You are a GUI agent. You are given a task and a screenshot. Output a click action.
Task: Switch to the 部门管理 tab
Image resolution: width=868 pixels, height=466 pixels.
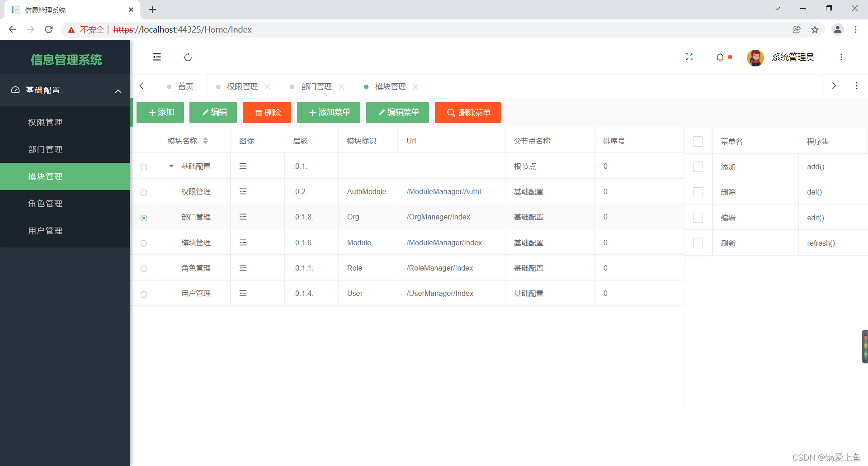click(316, 86)
